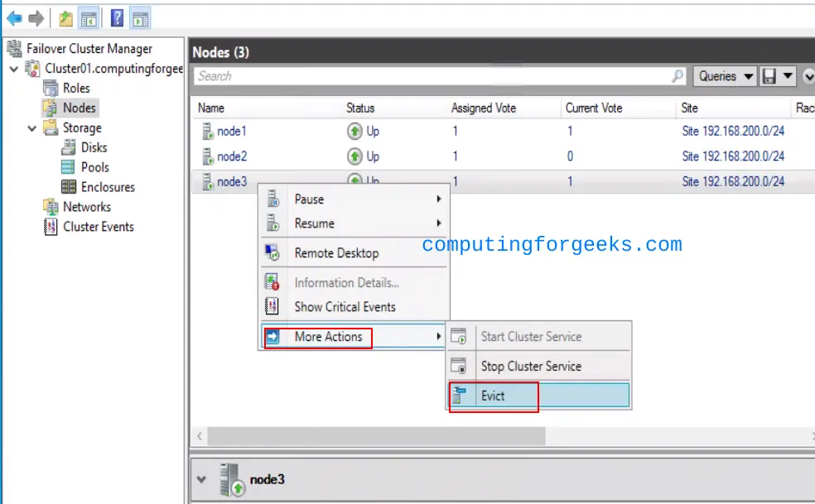The height and width of the screenshot is (504, 815).
Task: Click node1's green Up status icon
Action: [x=354, y=131]
